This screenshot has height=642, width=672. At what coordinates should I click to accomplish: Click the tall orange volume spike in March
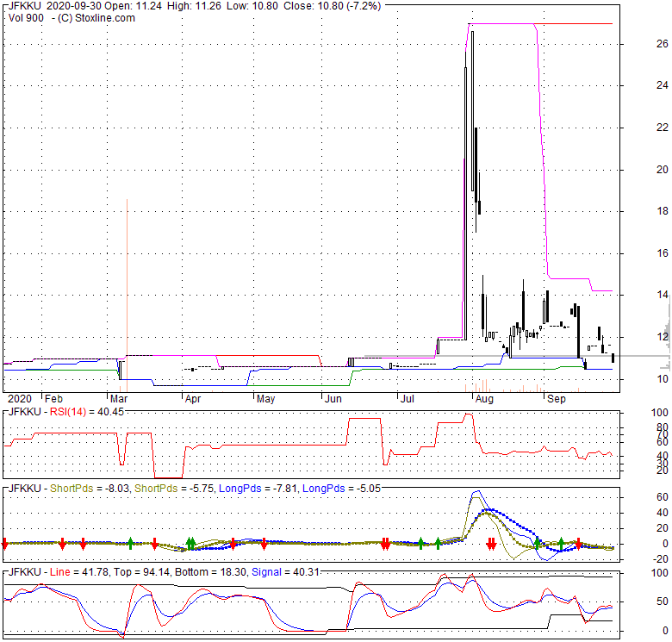pos(127,296)
